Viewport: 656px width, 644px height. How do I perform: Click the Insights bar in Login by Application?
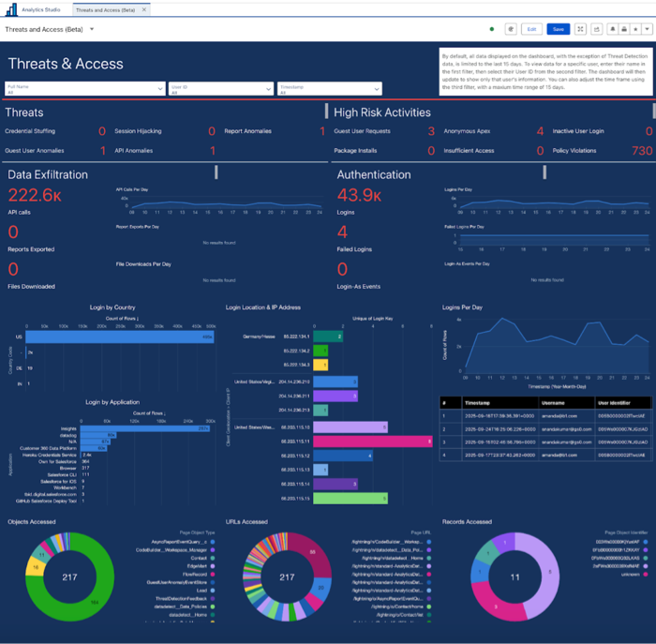[x=144, y=428]
